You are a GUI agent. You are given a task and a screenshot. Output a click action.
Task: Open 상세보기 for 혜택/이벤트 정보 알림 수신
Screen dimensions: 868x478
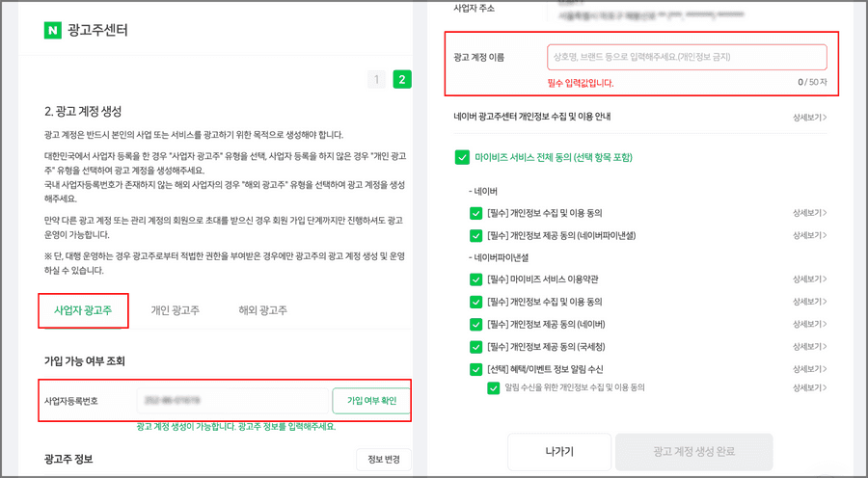[x=810, y=369]
